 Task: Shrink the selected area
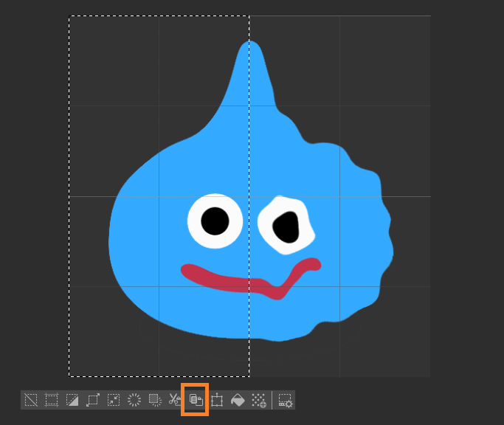[x=114, y=400]
